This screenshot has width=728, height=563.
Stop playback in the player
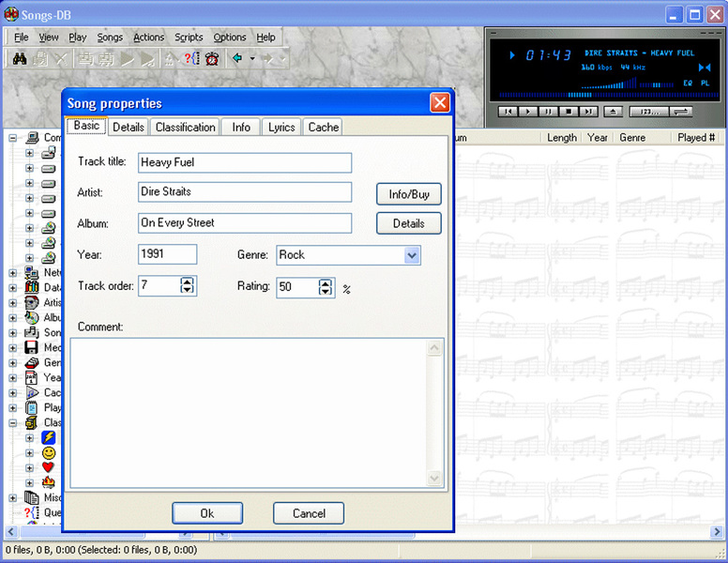coord(569,112)
